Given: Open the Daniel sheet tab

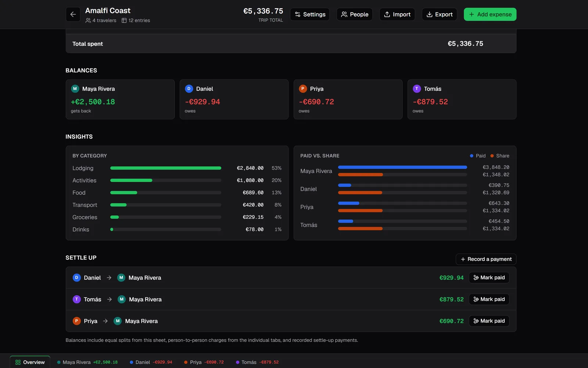Looking at the screenshot, I should pos(151,362).
